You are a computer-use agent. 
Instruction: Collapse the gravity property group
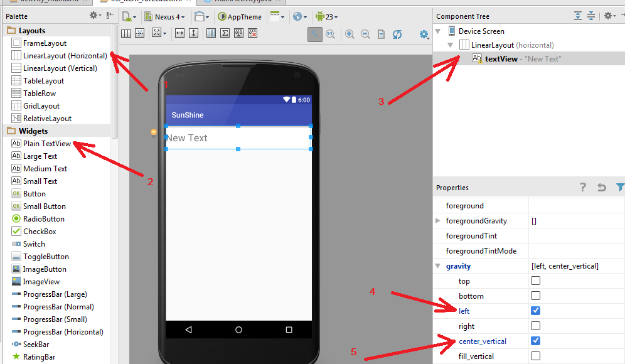[438, 266]
